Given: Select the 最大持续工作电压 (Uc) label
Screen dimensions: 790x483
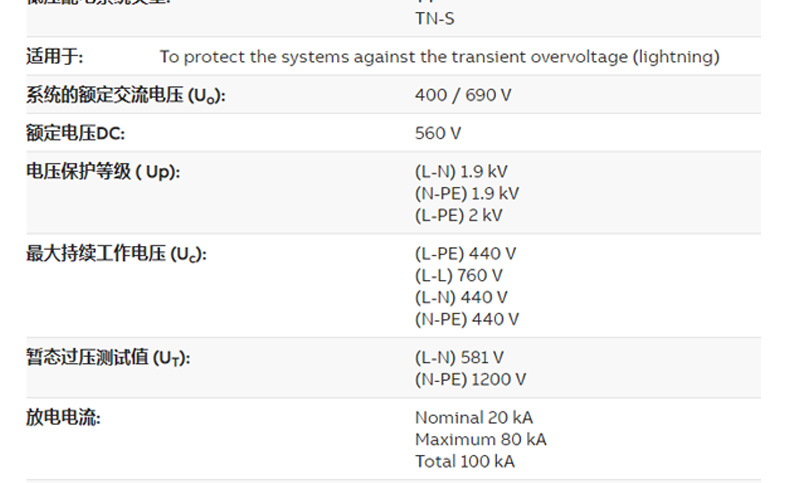Looking at the screenshot, I should [x=116, y=254].
